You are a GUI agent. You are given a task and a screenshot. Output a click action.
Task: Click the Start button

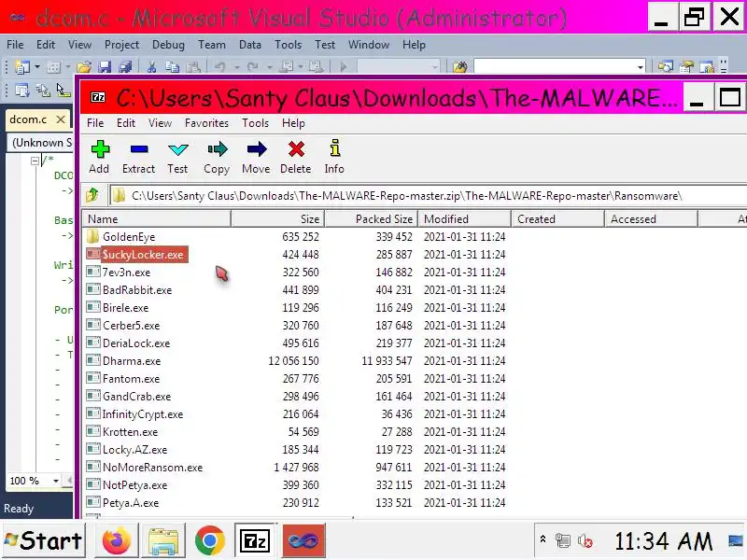44,541
